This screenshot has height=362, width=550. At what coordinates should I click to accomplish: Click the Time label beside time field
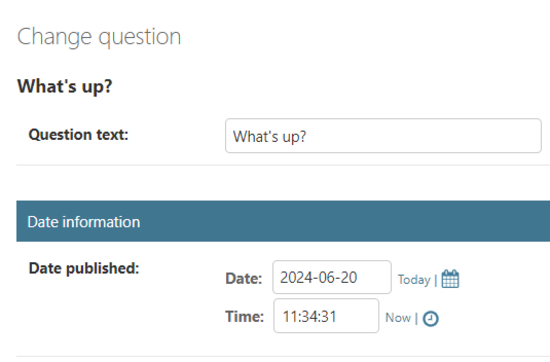pos(244,316)
